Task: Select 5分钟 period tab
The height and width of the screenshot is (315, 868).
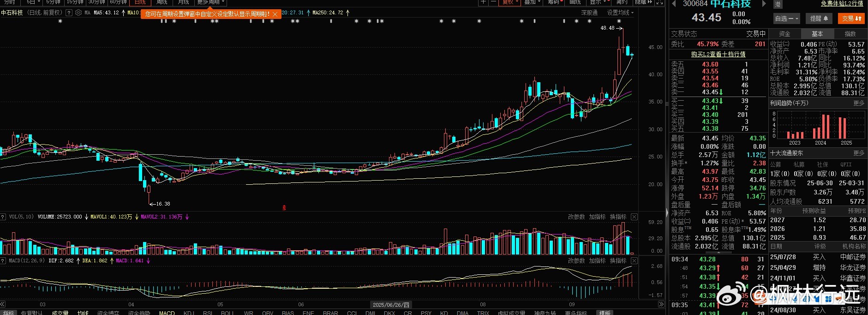Action: pyautogui.click(x=54, y=2)
